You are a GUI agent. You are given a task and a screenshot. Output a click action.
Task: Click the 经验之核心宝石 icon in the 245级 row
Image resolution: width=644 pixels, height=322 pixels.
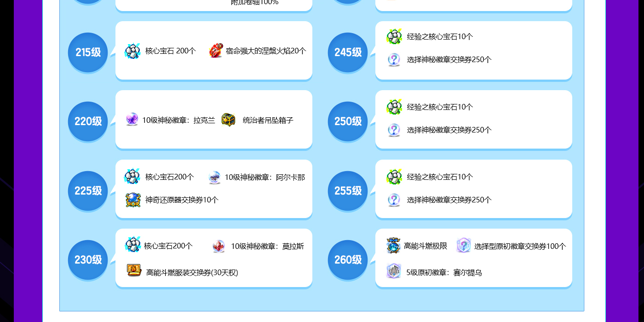coord(394,37)
